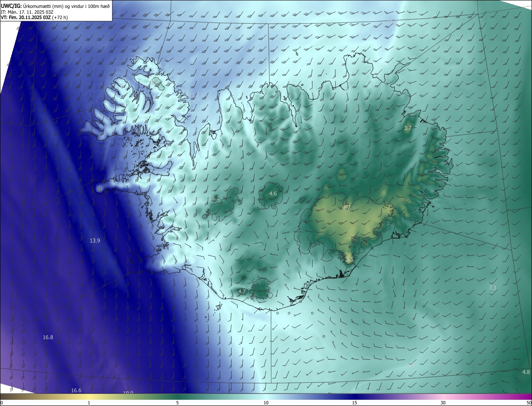The image size is (532, 406).
Task: Click the 7.3 value over the sea
Action: 493,288
